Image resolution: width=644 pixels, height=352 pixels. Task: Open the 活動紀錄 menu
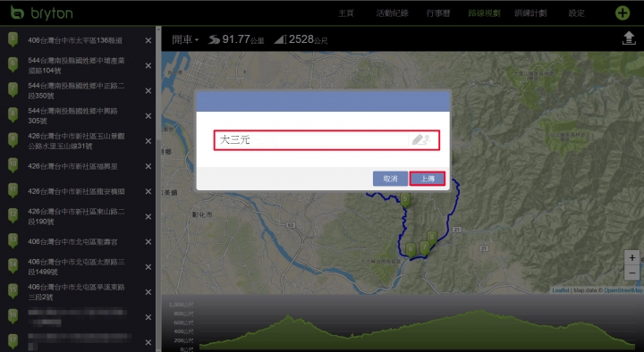pyautogui.click(x=393, y=13)
